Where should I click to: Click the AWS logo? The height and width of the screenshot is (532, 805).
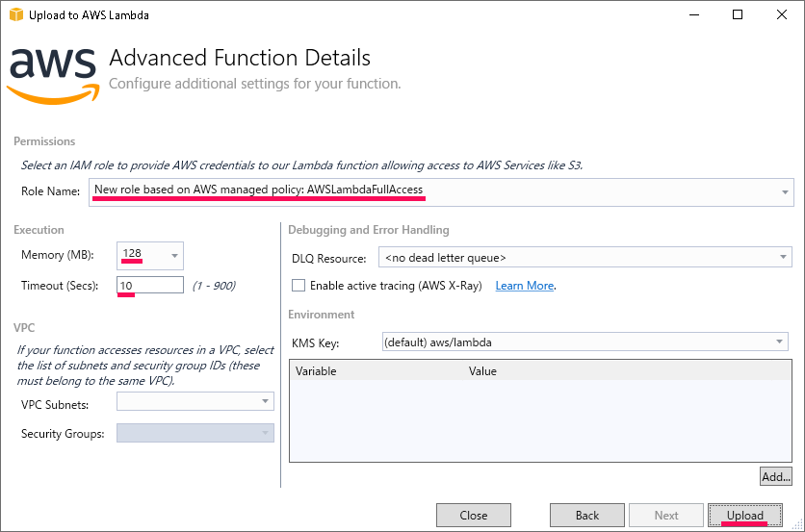[53, 76]
